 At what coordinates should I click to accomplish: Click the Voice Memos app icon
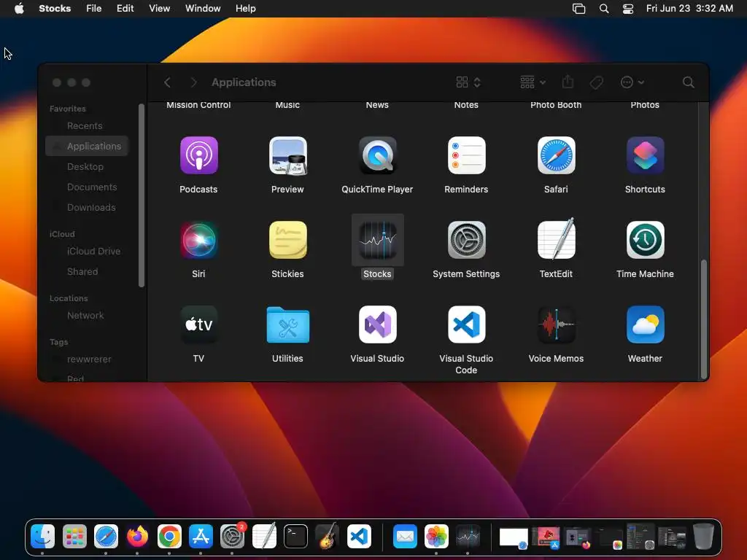click(x=556, y=324)
